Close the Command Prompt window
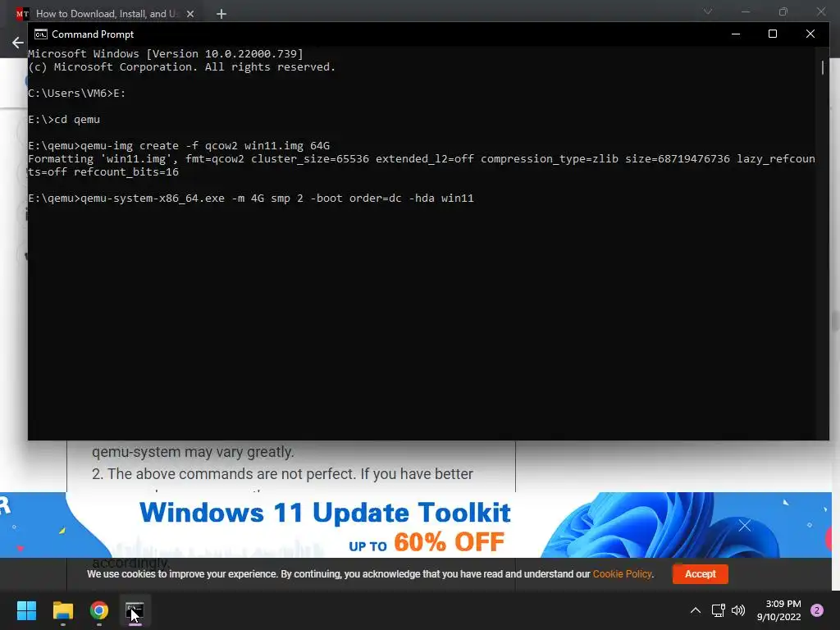This screenshot has width=840, height=630. [x=810, y=34]
